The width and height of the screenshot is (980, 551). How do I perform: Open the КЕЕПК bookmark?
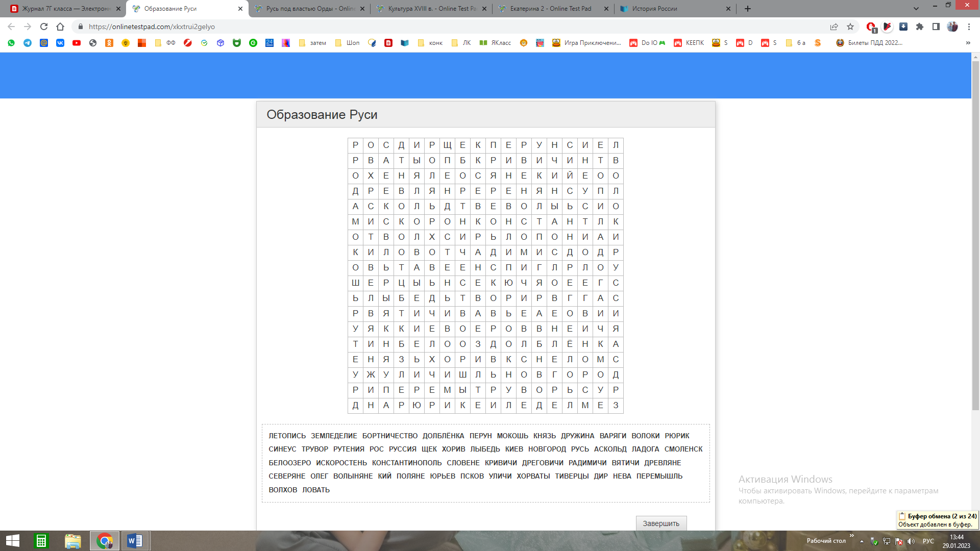(689, 43)
